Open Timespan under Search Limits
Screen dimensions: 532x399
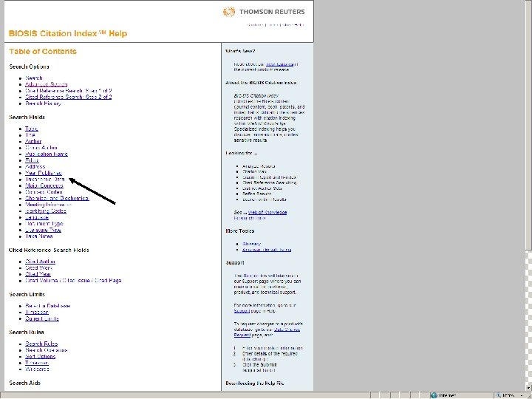click(x=37, y=312)
